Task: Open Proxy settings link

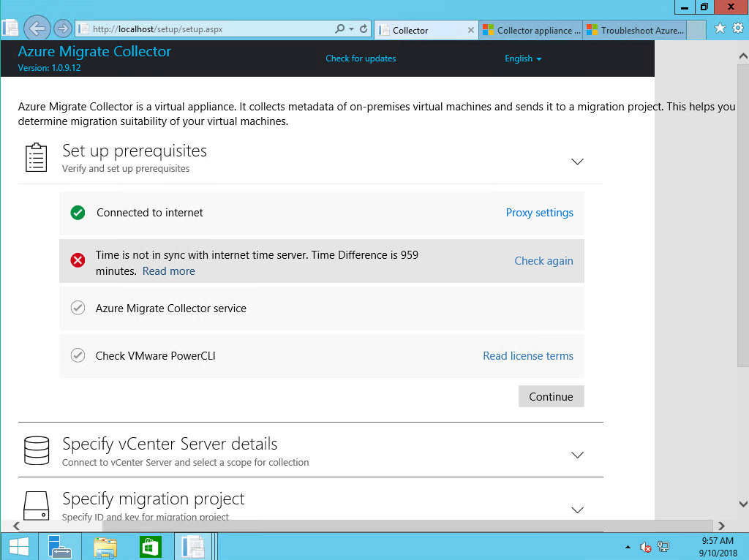Action: tap(539, 213)
